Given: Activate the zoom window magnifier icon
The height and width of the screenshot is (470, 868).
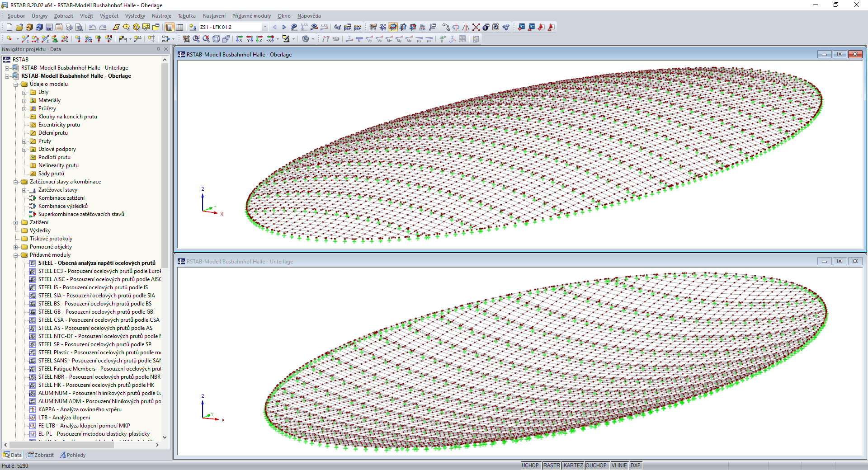Looking at the screenshot, I should pyautogui.click(x=196, y=39).
